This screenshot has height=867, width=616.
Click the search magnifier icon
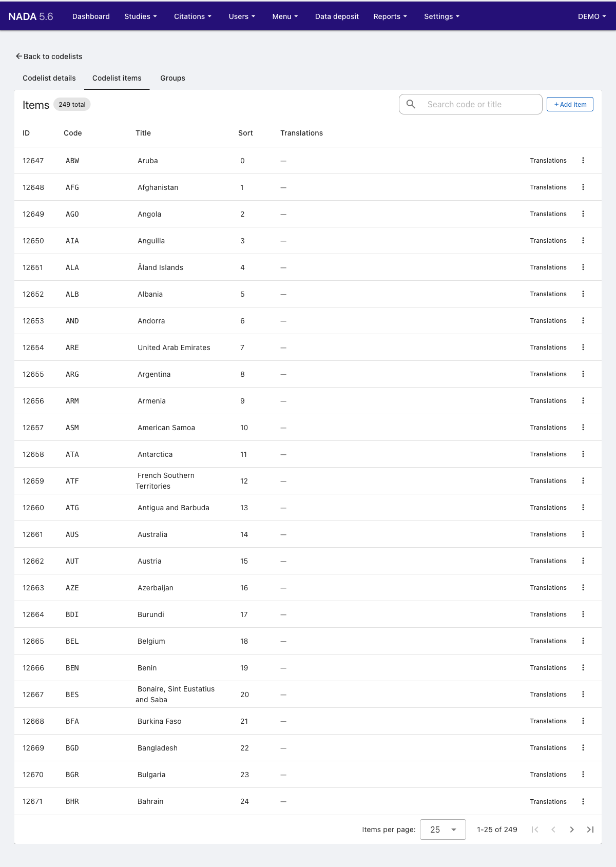(411, 104)
